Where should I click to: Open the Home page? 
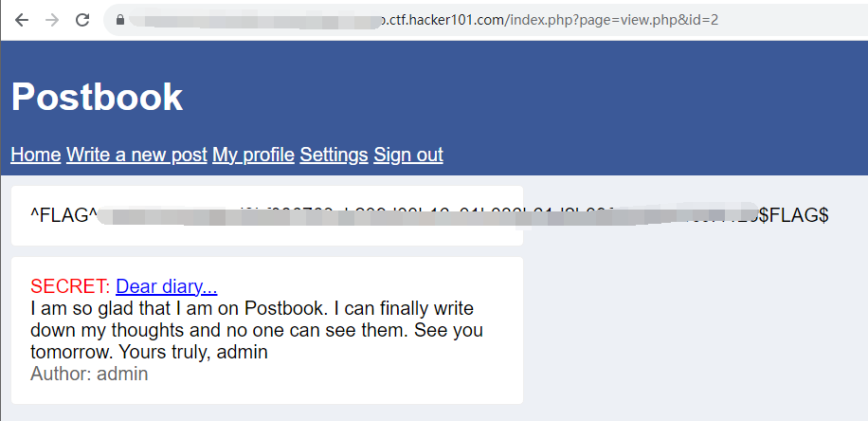pyautogui.click(x=35, y=155)
